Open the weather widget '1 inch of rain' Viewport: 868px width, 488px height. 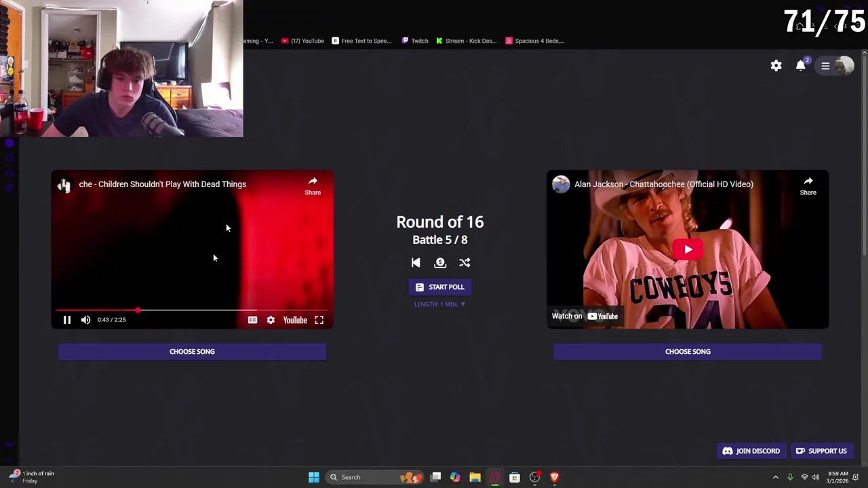[31, 477]
